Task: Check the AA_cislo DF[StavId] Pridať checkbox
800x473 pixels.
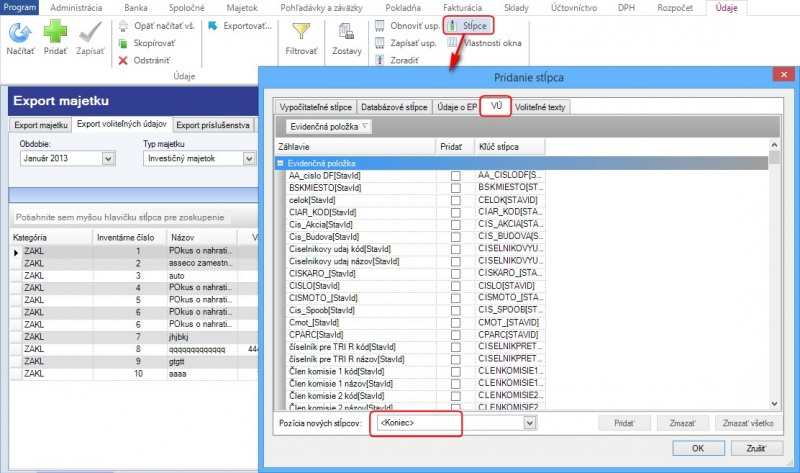Action: [x=456, y=175]
